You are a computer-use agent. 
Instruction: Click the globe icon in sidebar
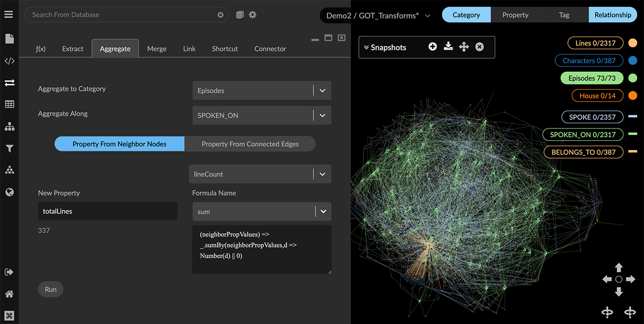(x=9, y=192)
